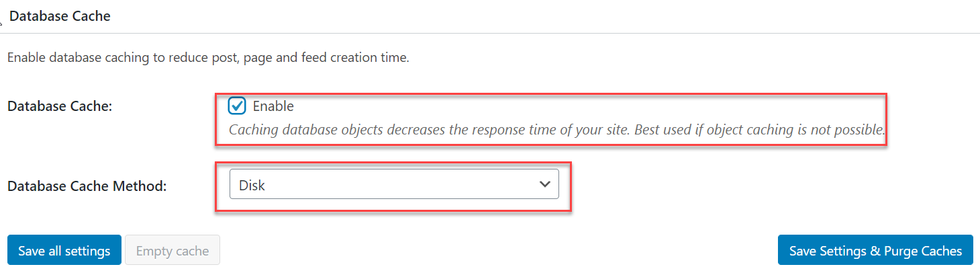980x273 pixels.
Task: Expand the cache method select showing Disk
Action: pyautogui.click(x=394, y=184)
